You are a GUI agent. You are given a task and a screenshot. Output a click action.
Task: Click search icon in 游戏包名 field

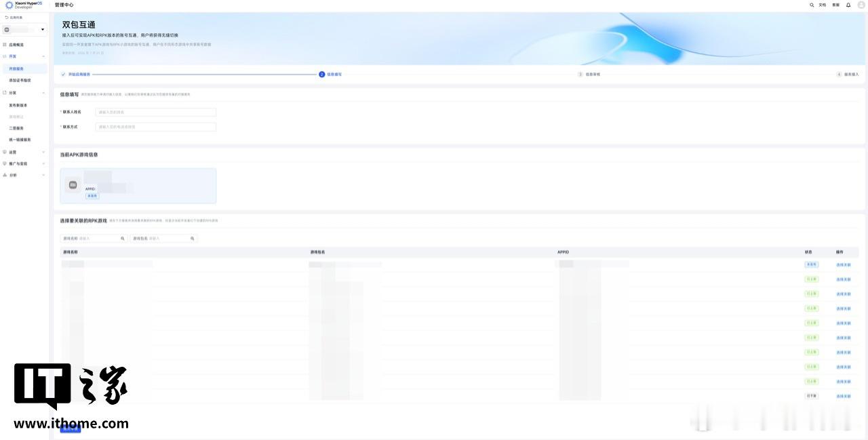pos(193,239)
